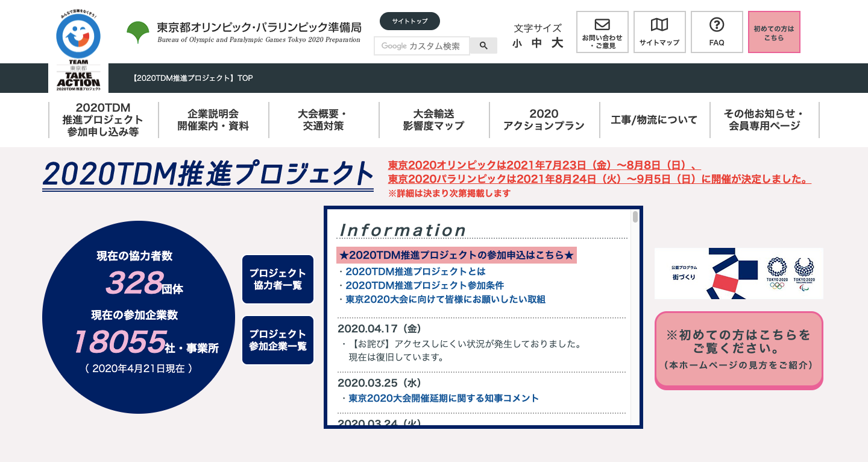Set text size to medium (中)
Image resolution: width=868 pixels, height=462 pixels.
click(536, 43)
